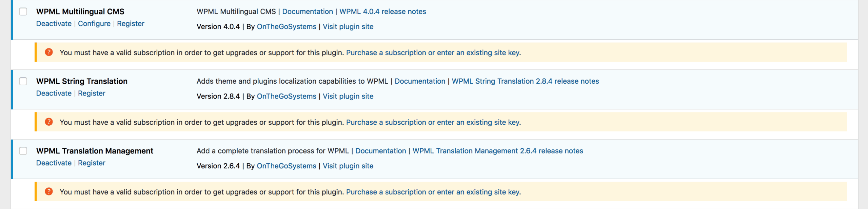868x209 pixels.
Task: Click the warning icon under WPML Multilingual CMS
Action: coord(49,52)
